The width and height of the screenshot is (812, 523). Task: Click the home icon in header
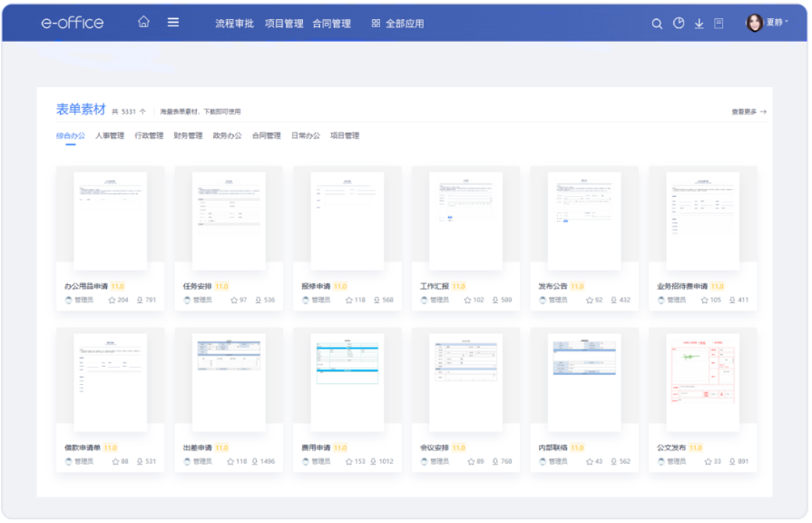(x=143, y=23)
